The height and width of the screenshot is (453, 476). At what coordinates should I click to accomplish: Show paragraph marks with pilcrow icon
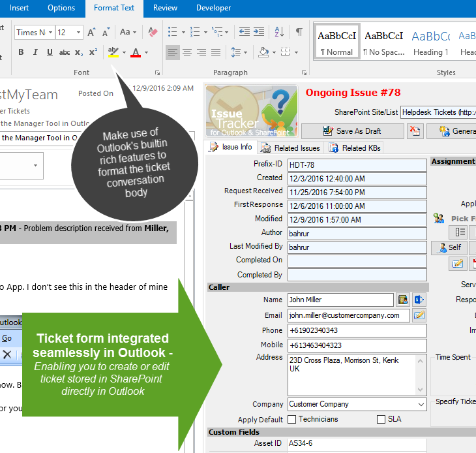click(299, 32)
